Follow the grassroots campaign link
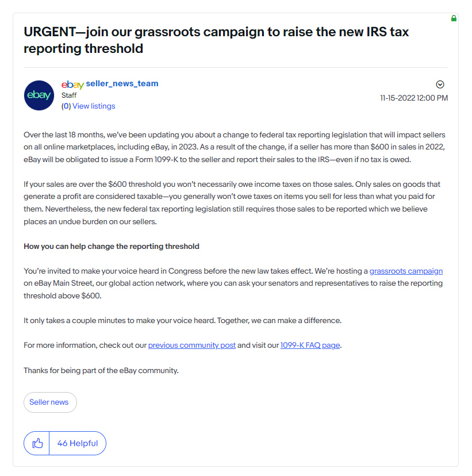472x476 pixels. (406, 271)
